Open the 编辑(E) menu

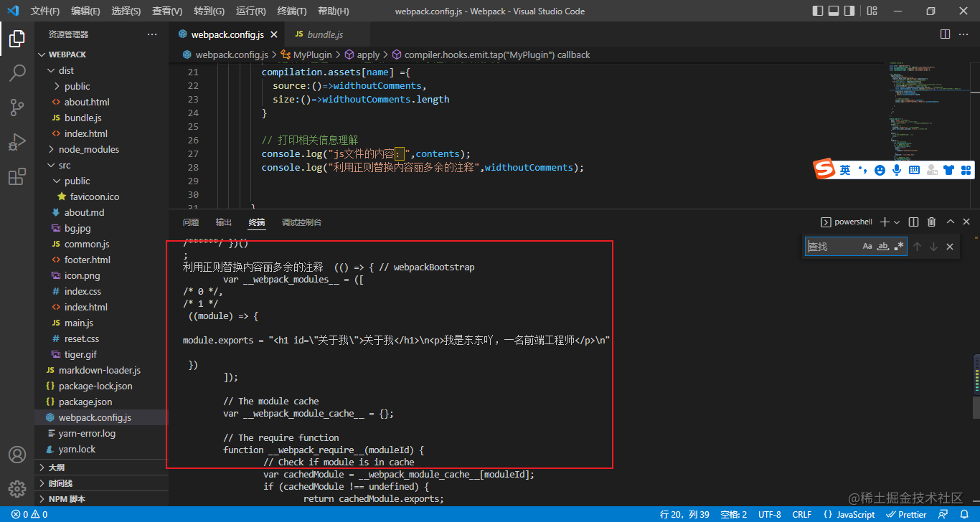pos(86,11)
